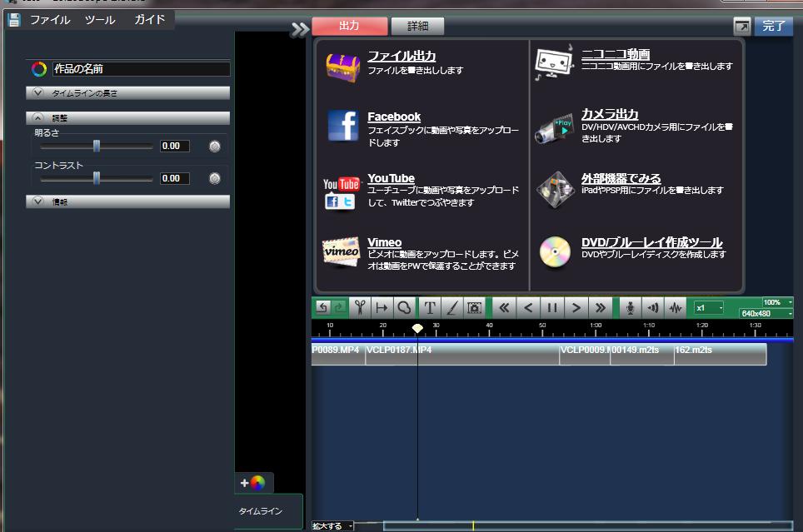Expand the 情報 section

tap(127, 201)
